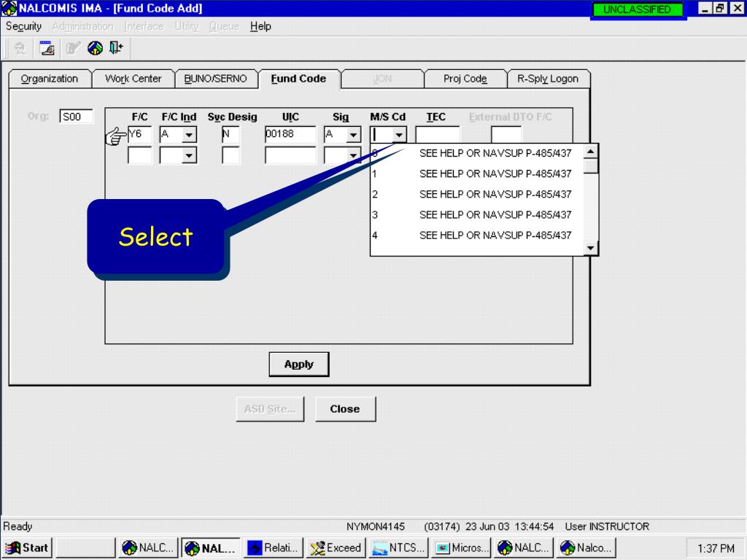The height and width of the screenshot is (560, 747).
Task: Switch to the BUNO/SERNO tab
Action: click(x=216, y=79)
